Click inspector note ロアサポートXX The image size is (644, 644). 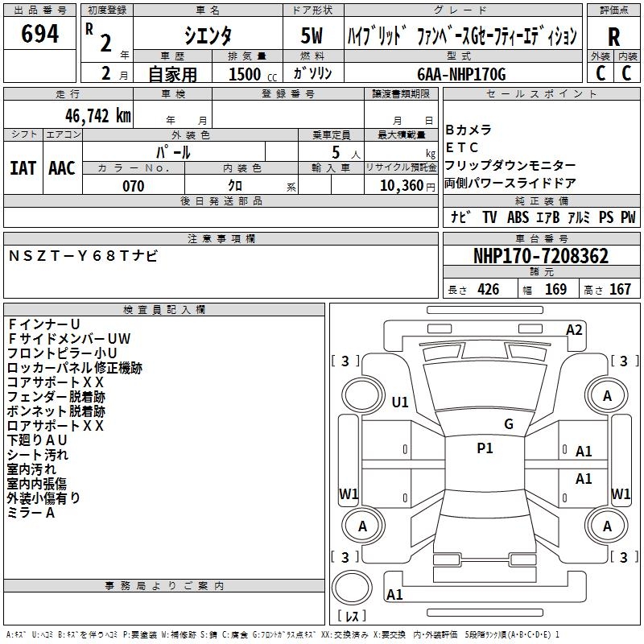[x=56, y=426]
